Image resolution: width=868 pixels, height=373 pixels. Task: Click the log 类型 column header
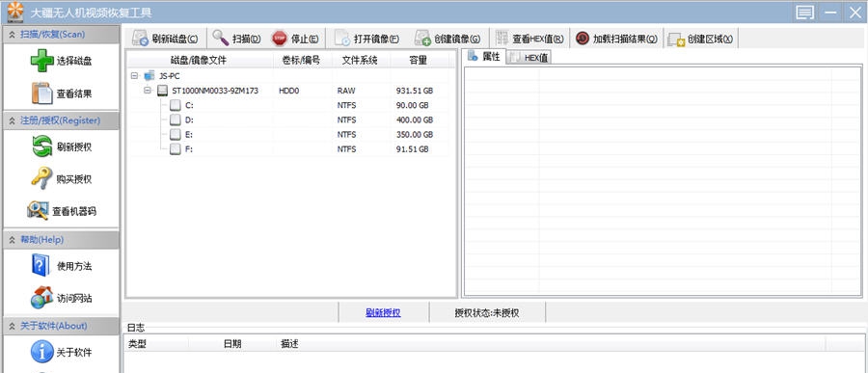pyautogui.click(x=137, y=344)
